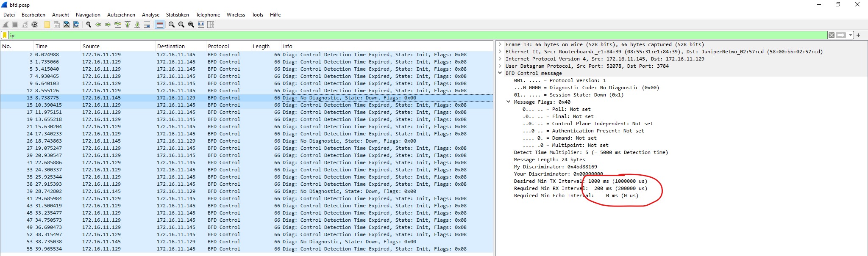
Task: Jump to specified packet icon
Action: click(118, 25)
